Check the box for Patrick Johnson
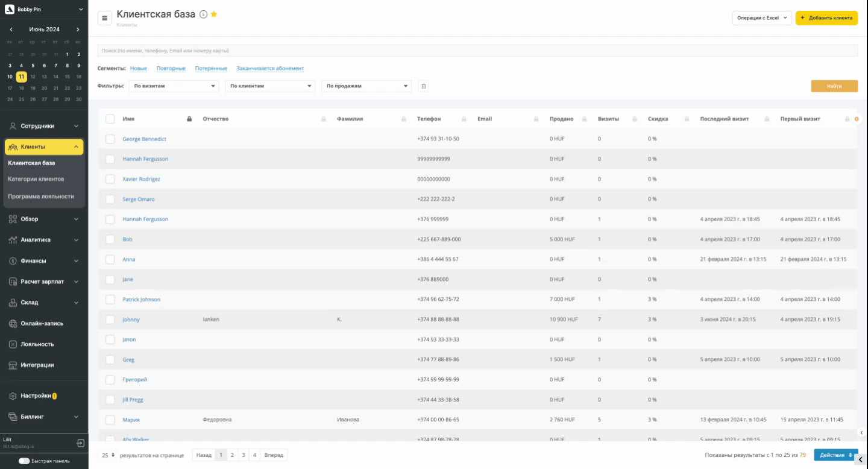The height and width of the screenshot is (469, 868). point(110,300)
